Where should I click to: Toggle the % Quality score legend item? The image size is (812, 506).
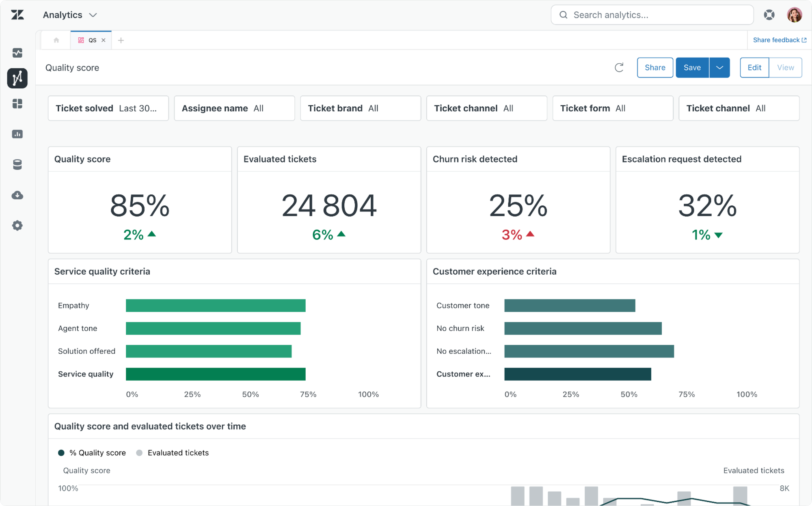(92, 453)
